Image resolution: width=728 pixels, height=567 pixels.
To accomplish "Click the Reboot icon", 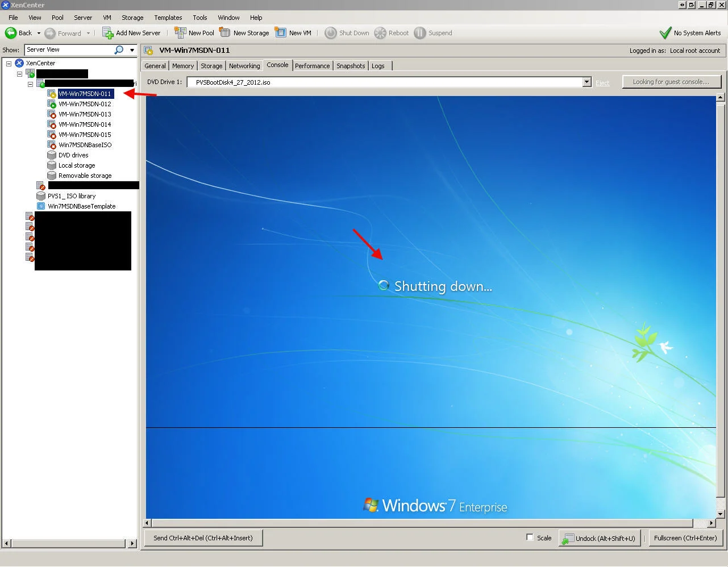I will (x=380, y=33).
